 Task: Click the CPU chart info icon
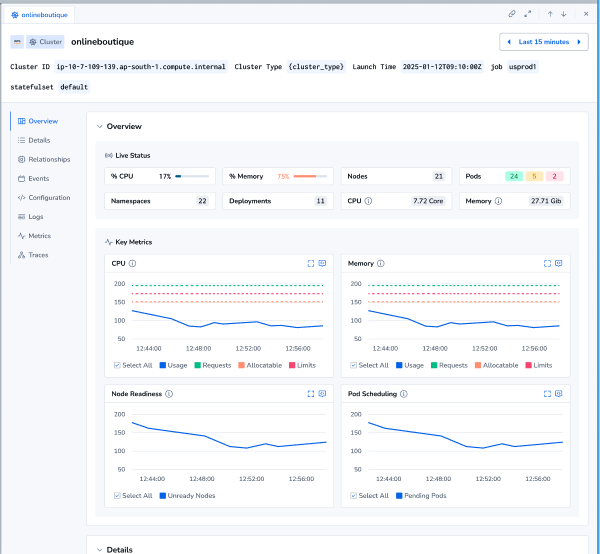[132, 263]
